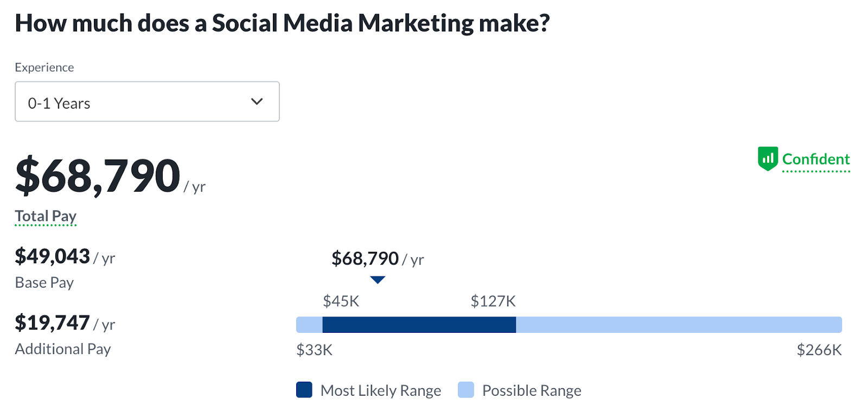Click the light blue segment left of $45K
The image size is (868, 411).
309,325
